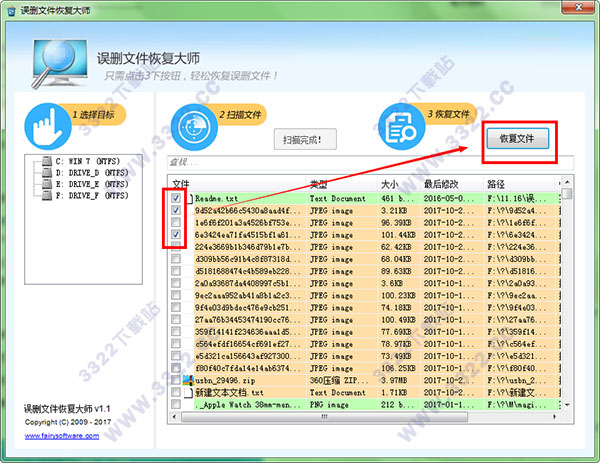
Task: Click the text file icon of Readme.txt
Action: point(189,198)
